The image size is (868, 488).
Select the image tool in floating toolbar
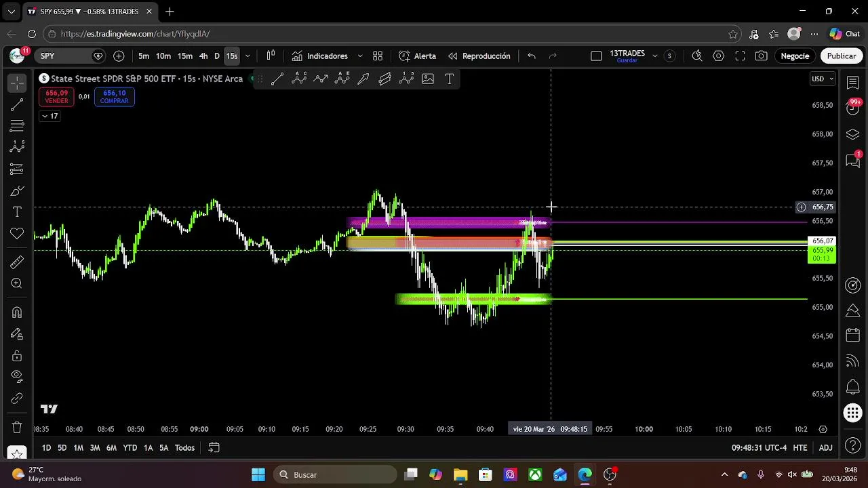click(x=428, y=79)
